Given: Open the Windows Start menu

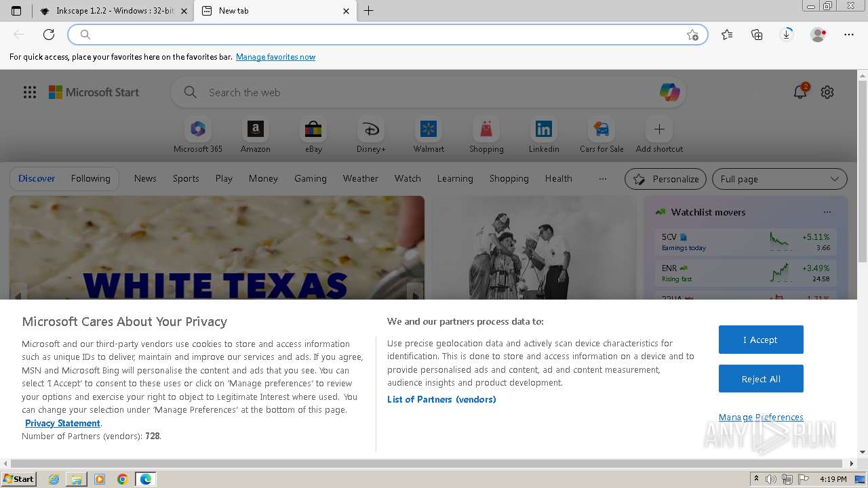Looking at the screenshot, I should point(19,479).
